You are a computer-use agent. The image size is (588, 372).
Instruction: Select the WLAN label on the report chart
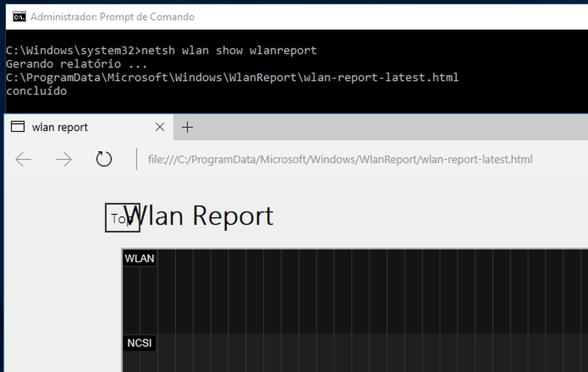(x=139, y=258)
